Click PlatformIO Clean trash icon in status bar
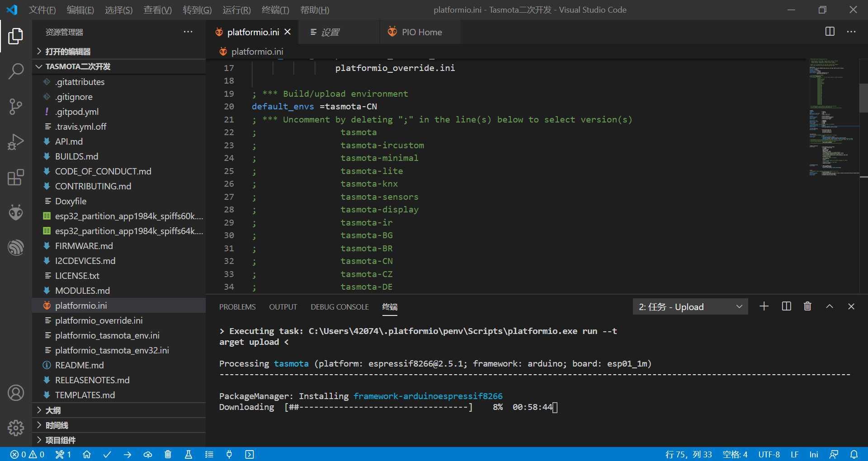The height and width of the screenshot is (461, 868). 168,454
